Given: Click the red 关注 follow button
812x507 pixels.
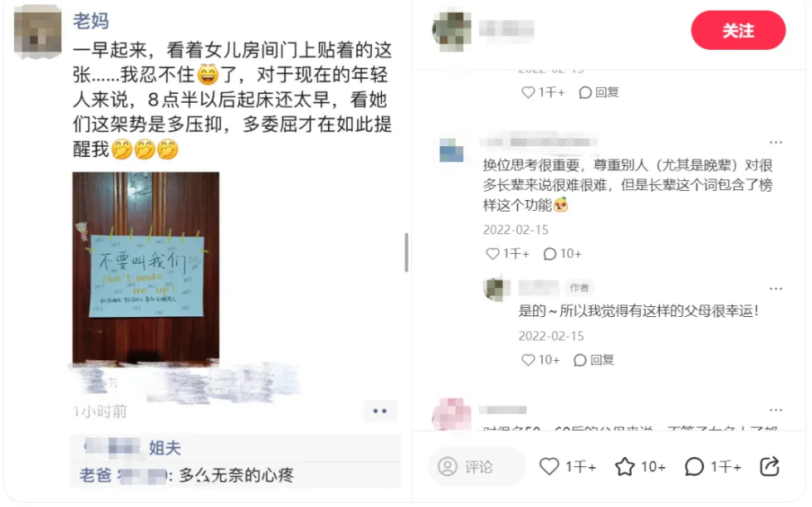Looking at the screenshot, I should pyautogui.click(x=738, y=31).
